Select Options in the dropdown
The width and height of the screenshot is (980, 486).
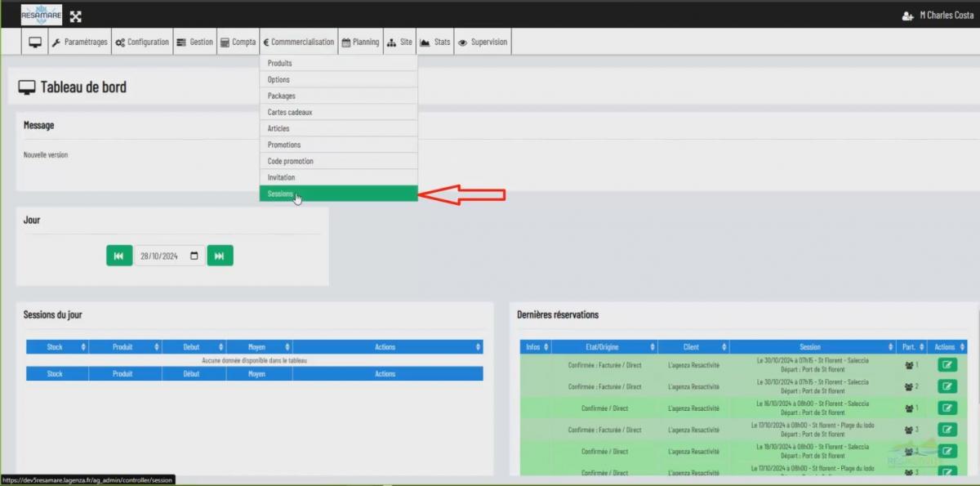coord(338,79)
